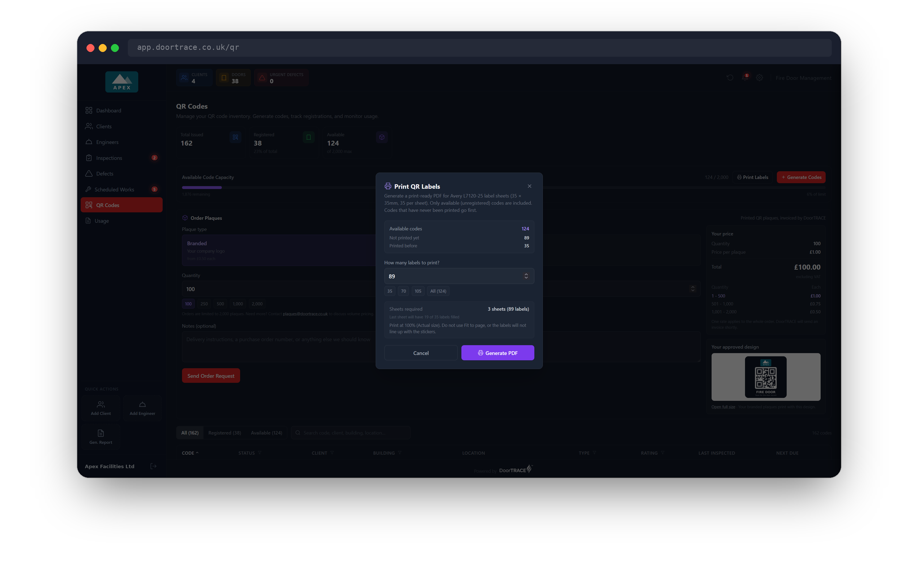
Task: Click the logout icon beside Apex Facilities Ltd
Action: 153,466
